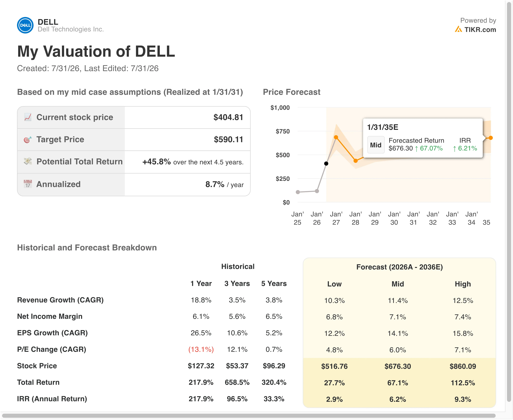
Task: Click the High forecast column header
Action: point(463,284)
